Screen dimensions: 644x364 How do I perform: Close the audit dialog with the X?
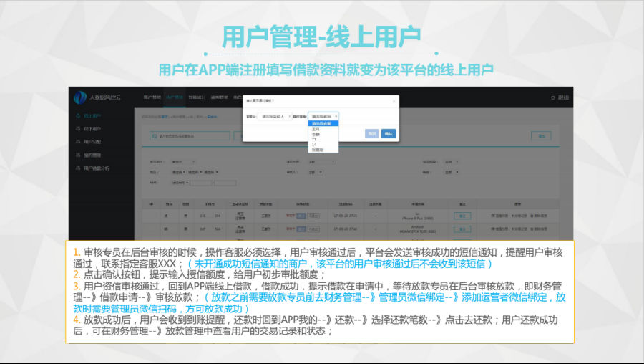394,101
